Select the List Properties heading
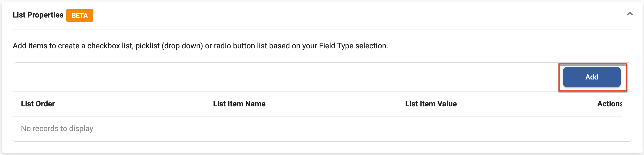 tap(38, 15)
